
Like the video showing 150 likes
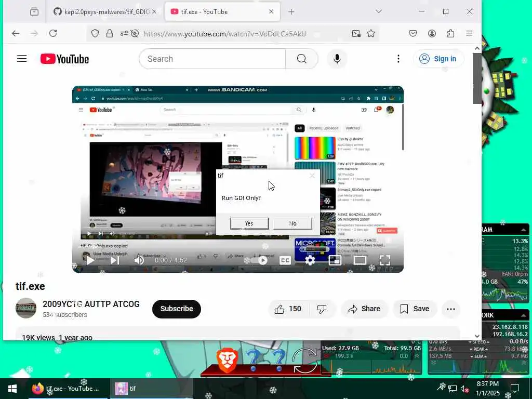point(287,309)
